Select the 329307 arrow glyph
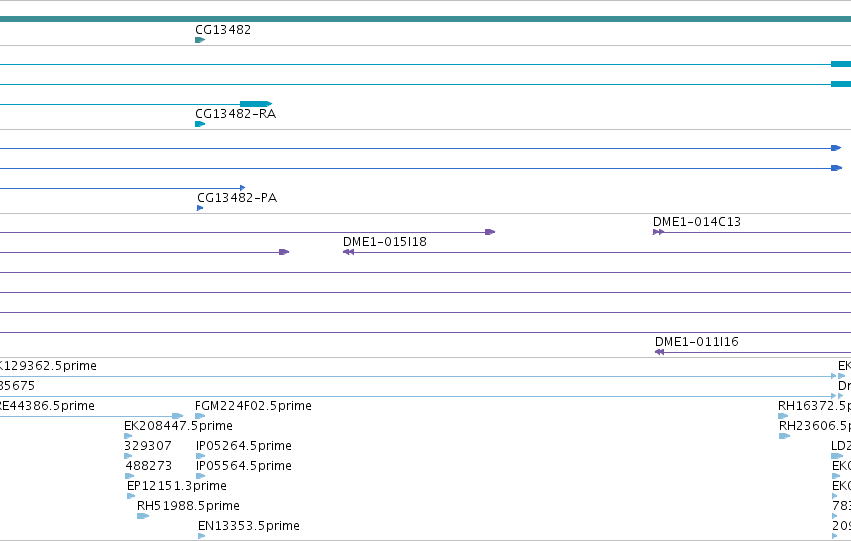The width and height of the screenshot is (851, 541). tap(128, 456)
